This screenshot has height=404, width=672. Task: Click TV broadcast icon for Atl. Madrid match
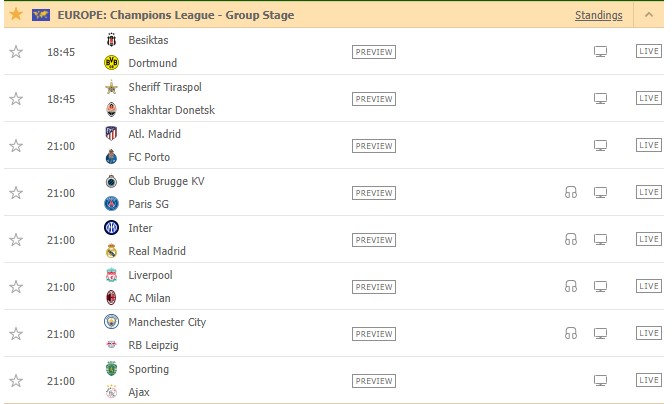point(600,146)
